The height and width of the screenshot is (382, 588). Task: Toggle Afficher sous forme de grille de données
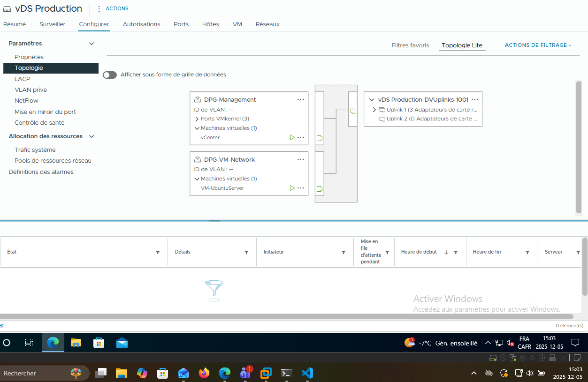tap(110, 75)
